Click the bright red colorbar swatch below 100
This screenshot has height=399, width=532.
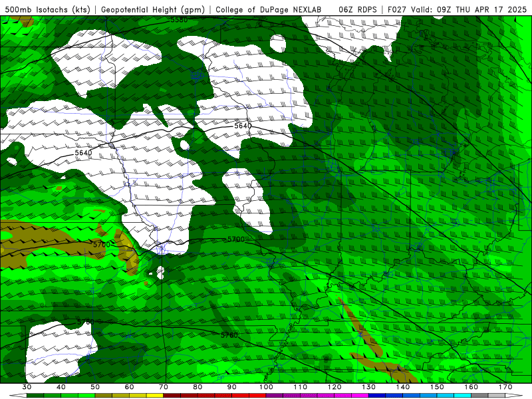coord(257,396)
